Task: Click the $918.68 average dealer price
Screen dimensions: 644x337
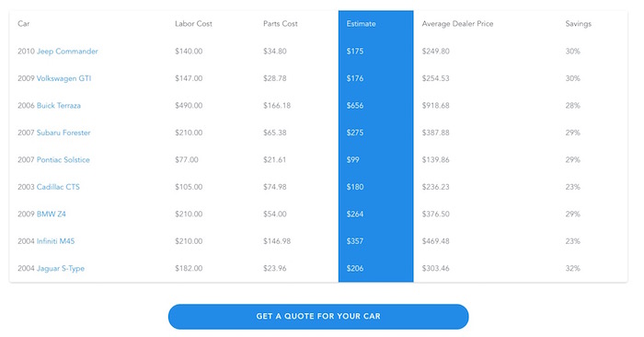Action: [x=436, y=106]
